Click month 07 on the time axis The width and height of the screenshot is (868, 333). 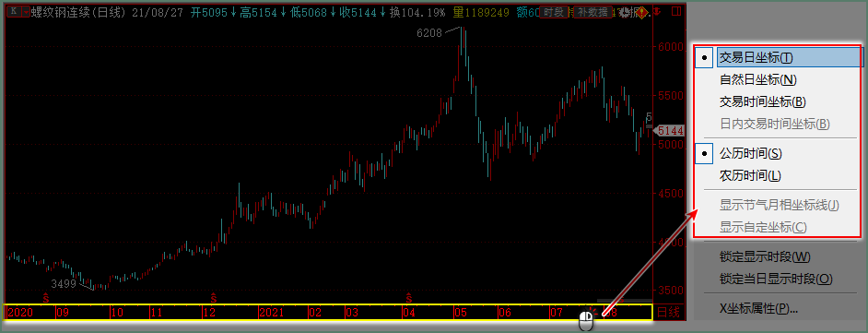pos(557,313)
